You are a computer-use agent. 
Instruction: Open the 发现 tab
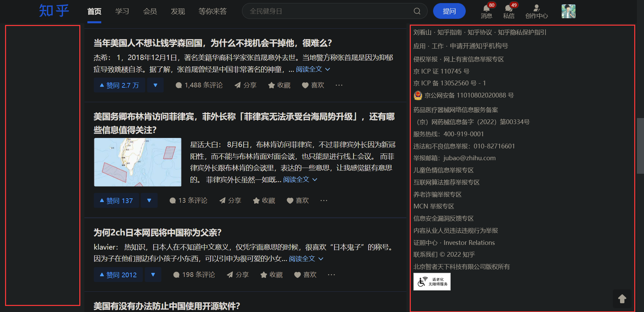(178, 11)
